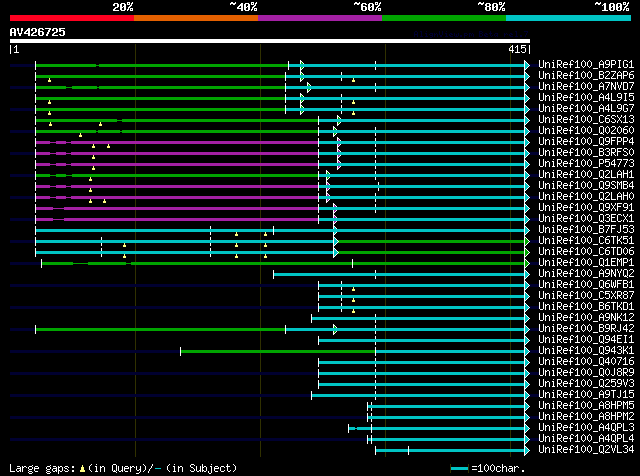Click the cyan alignment bar of UniRef100_A9NYQ2
The image size is (640, 476).
tap(399, 274)
